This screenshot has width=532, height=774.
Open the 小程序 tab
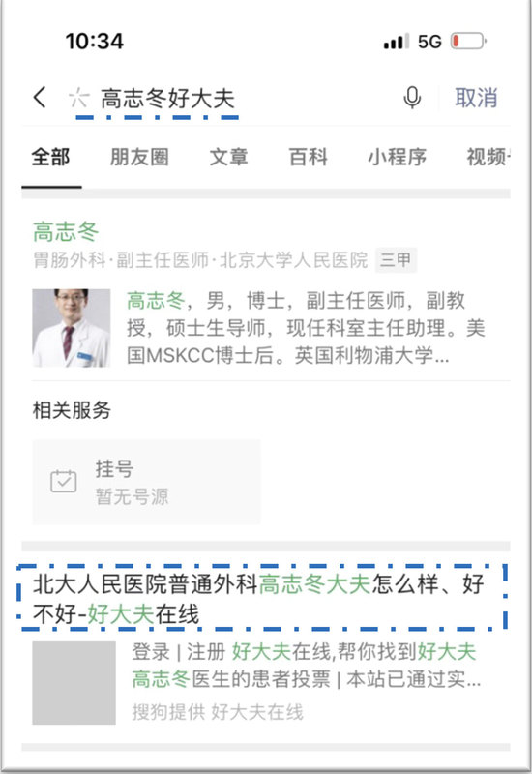click(398, 157)
